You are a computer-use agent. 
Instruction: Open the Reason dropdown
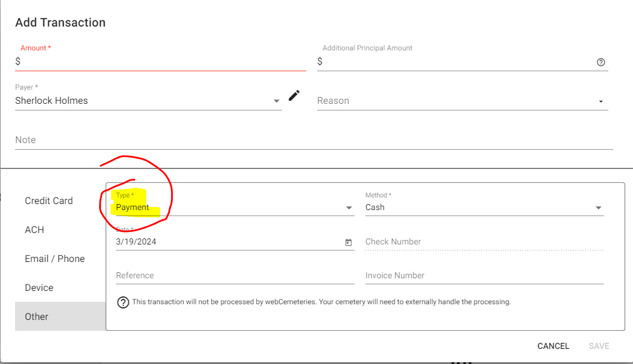point(600,101)
